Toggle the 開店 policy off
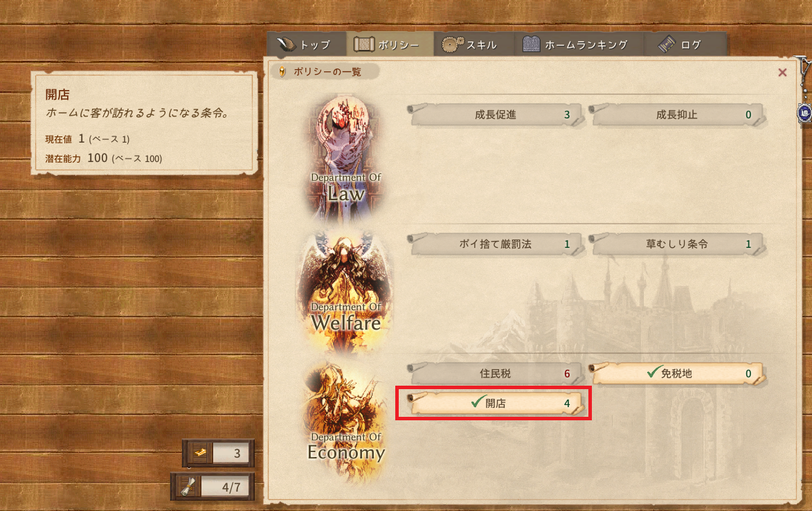The image size is (812, 511). point(496,403)
